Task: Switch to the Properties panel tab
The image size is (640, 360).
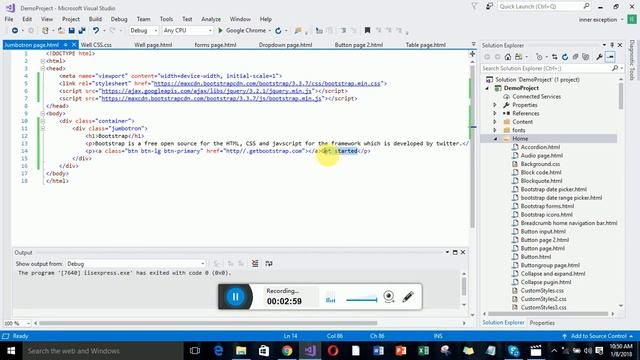Action: 542,323
